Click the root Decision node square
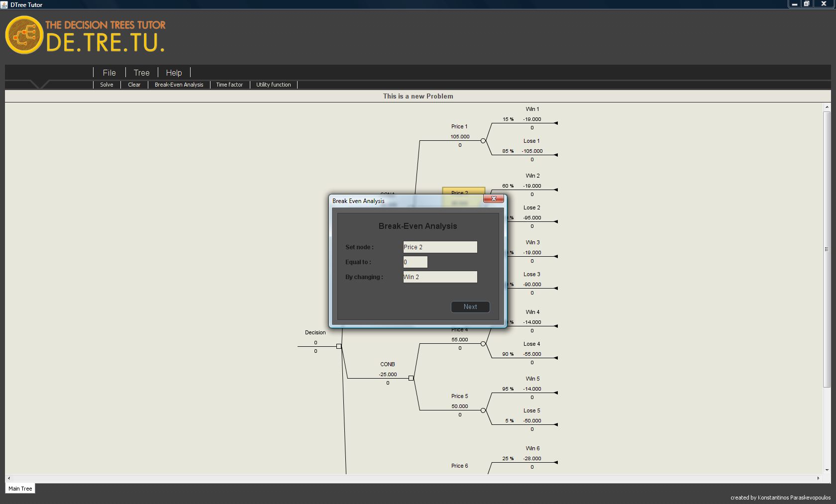Viewport: 836px width, 504px height. [339, 346]
